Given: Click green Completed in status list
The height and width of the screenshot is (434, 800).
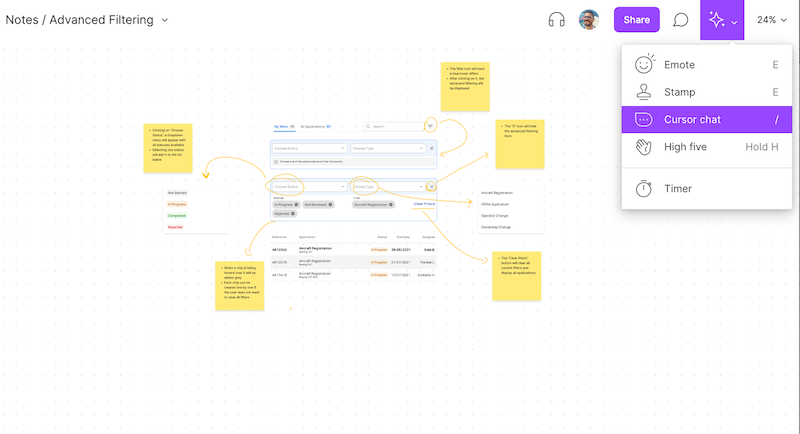Looking at the screenshot, I should click(x=177, y=216).
